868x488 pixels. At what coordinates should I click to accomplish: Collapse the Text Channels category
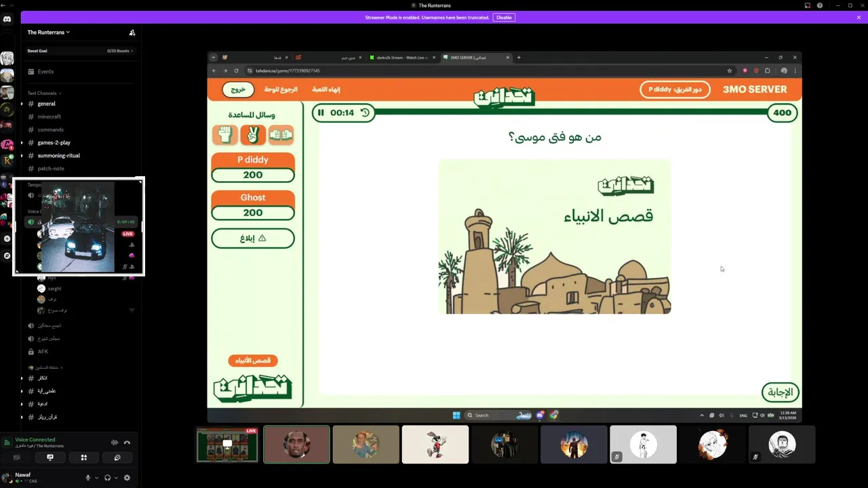44,93
